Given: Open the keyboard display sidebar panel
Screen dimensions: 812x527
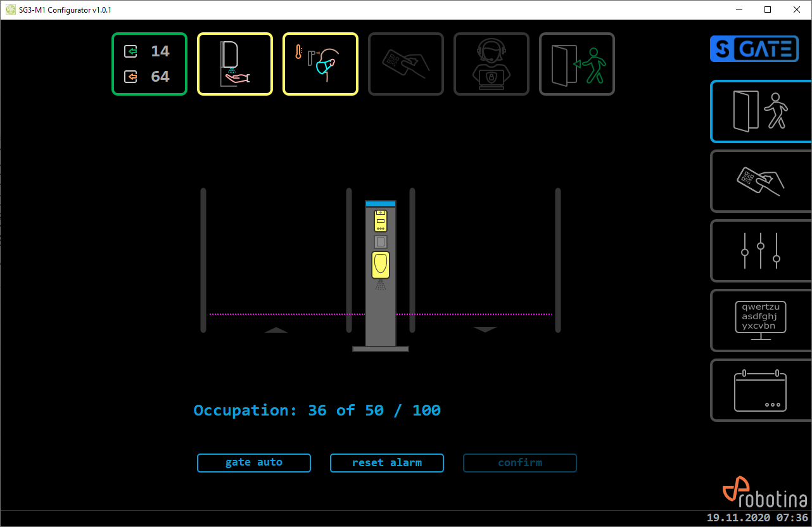Looking at the screenshot, I should point(761,321).
